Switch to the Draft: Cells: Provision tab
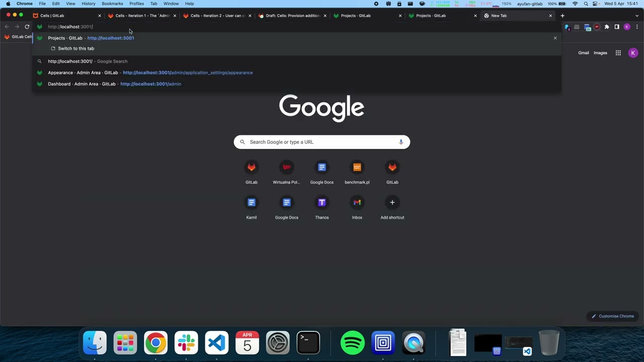Image resolution: width=644 pixels, height=362 pixels. [292, 16]
